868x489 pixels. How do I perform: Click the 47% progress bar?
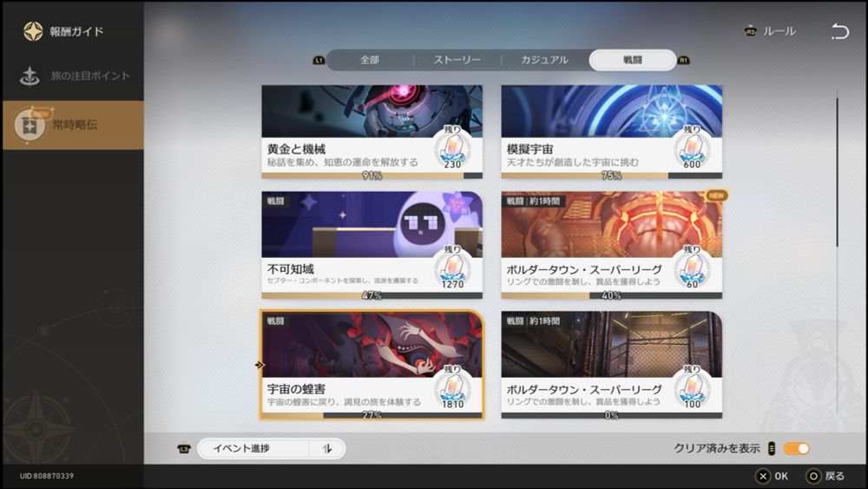tap(372, 295)
